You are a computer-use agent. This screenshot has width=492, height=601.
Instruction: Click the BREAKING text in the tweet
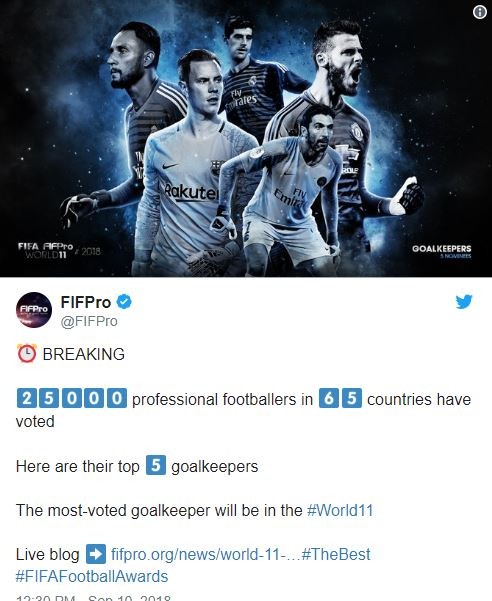click(84, 354)
